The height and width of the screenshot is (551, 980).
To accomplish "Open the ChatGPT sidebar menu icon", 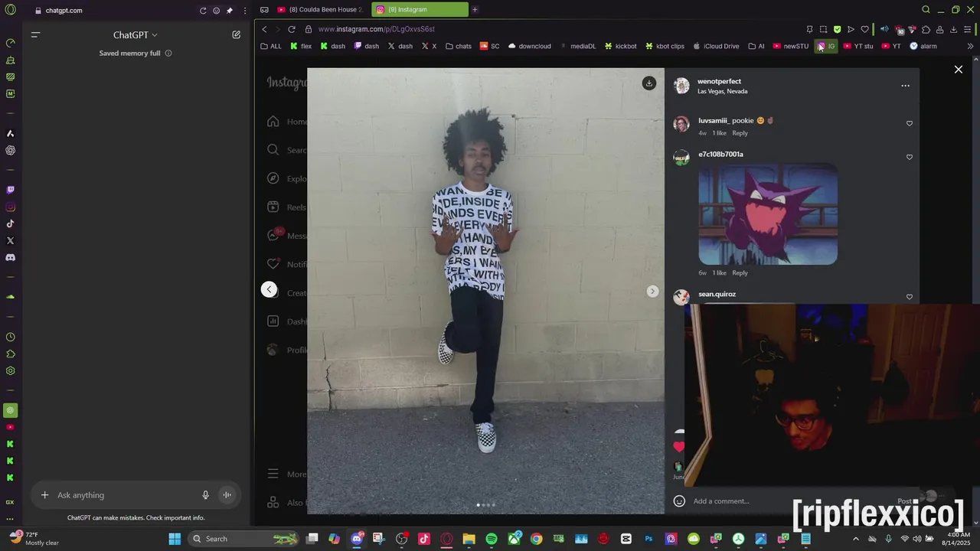I will click(35, 34).
